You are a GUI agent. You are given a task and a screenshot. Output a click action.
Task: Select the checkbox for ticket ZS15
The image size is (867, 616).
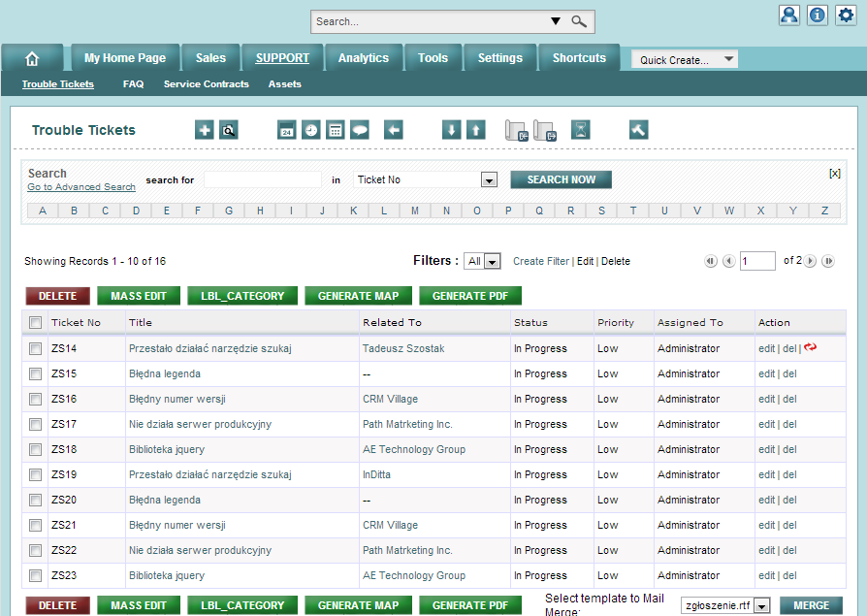(35, 373)
